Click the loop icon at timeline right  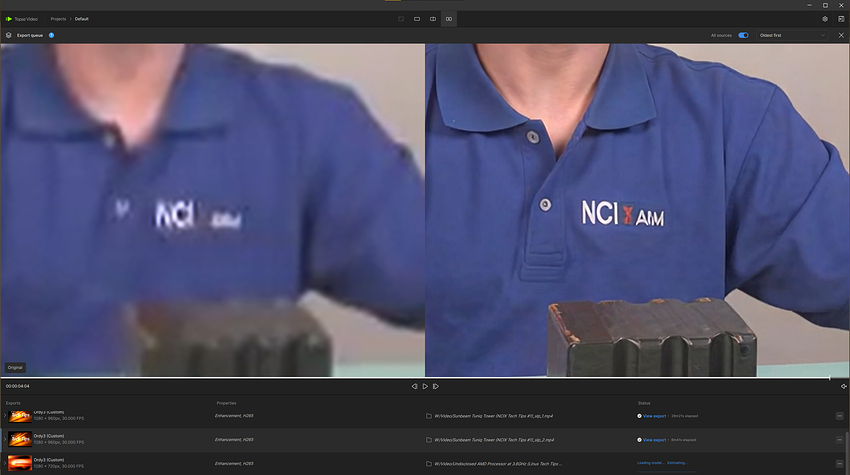point(843,387)
